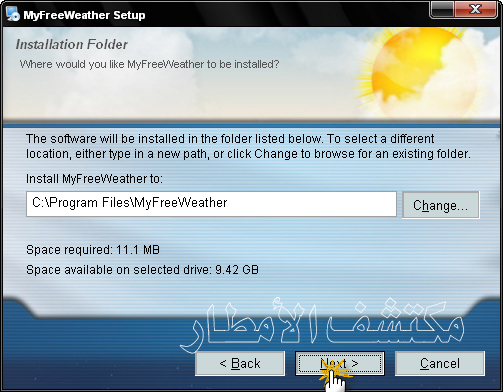Click the installation path input field
The image size is (503, 392).
(x=211, y=204)
